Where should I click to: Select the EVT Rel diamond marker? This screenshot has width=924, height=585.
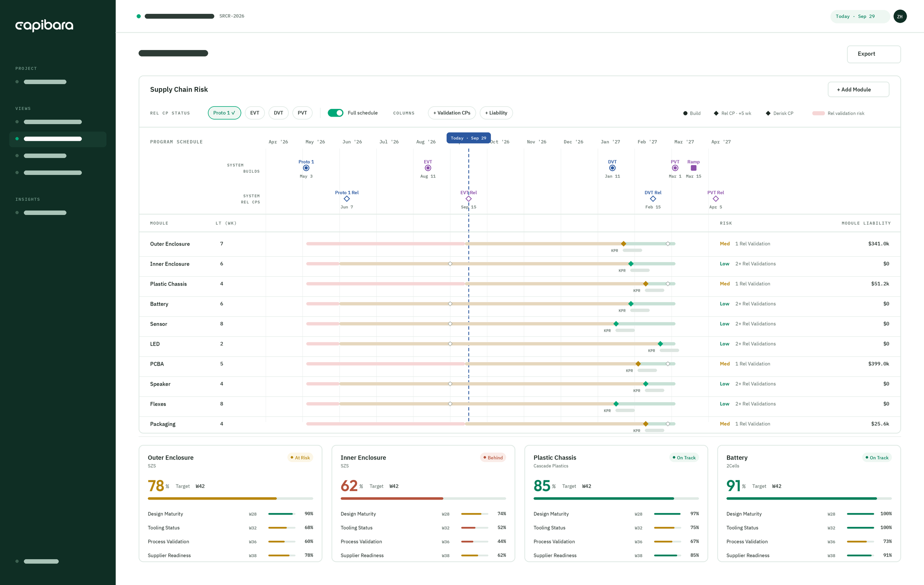coord(469,199)
